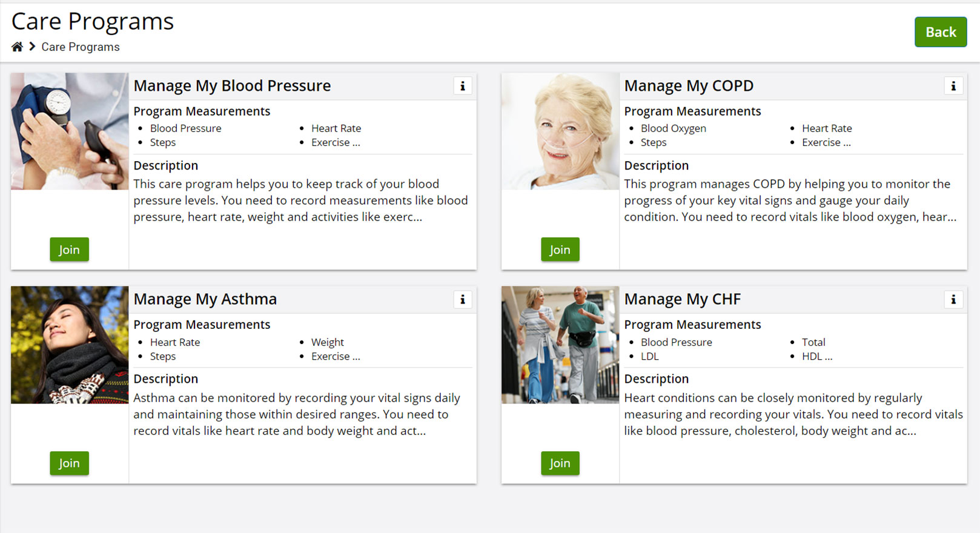The height and width of the screenshot is (533, 980).
Task: Click the elderly woman COPD photo
Action: pos(560,131)
